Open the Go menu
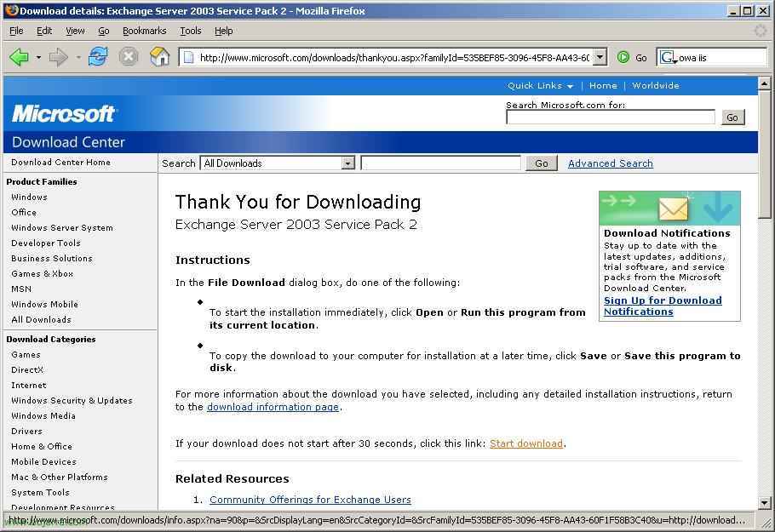Viewport: 775px width, 532px height. click(x=104, y=31)
